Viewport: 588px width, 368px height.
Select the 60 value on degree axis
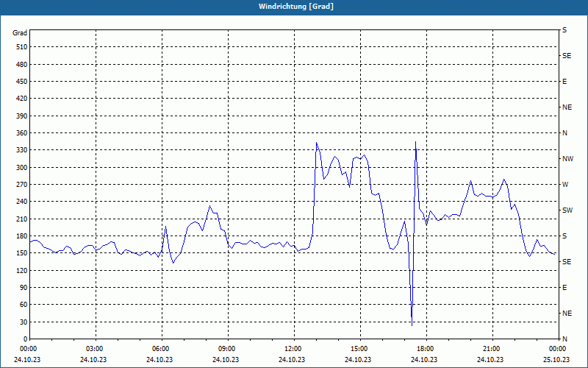[x=24, y=305]
